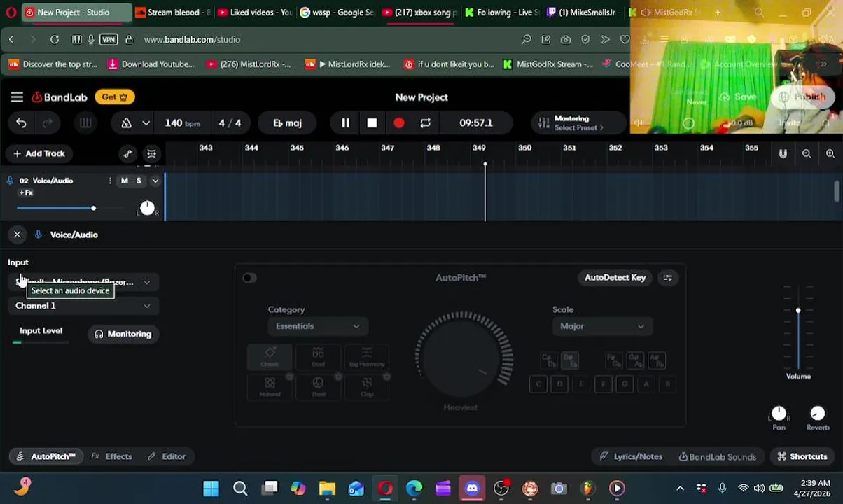Select the Duet AutoPitch preset
This screenshot has width=843, height=504.
click(x=318, y=356)
